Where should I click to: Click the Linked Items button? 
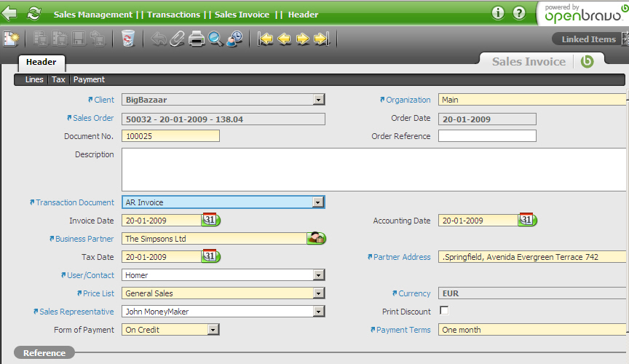[x=588, y=39]
